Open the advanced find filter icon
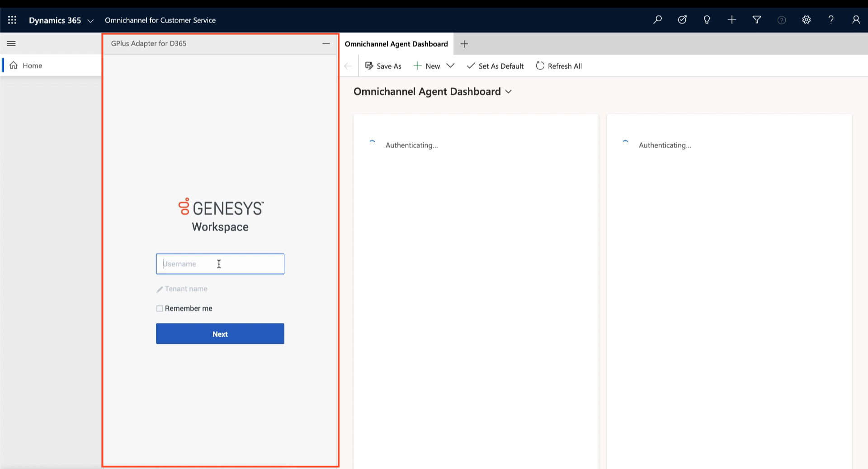Image resolution: width=868 pixels, height=469 pixels. [757, 20]
